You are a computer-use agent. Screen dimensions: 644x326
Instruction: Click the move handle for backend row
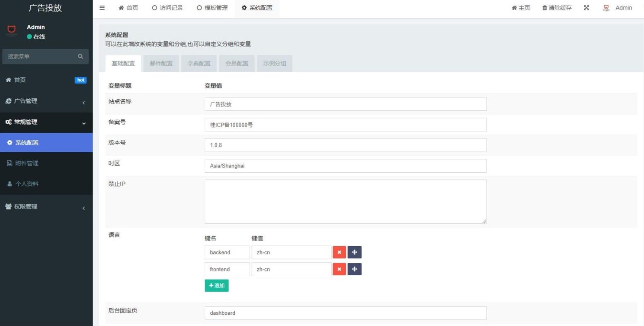pyautogui.click(x=354, y=252)
